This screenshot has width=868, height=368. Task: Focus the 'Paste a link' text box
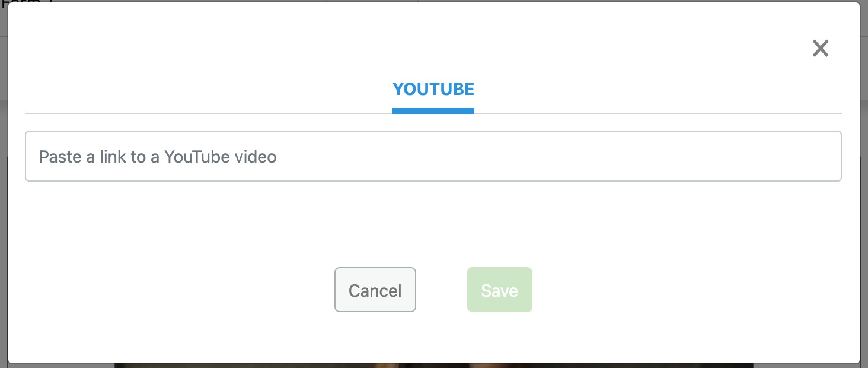pyautogui.click(x=433, y=156)
